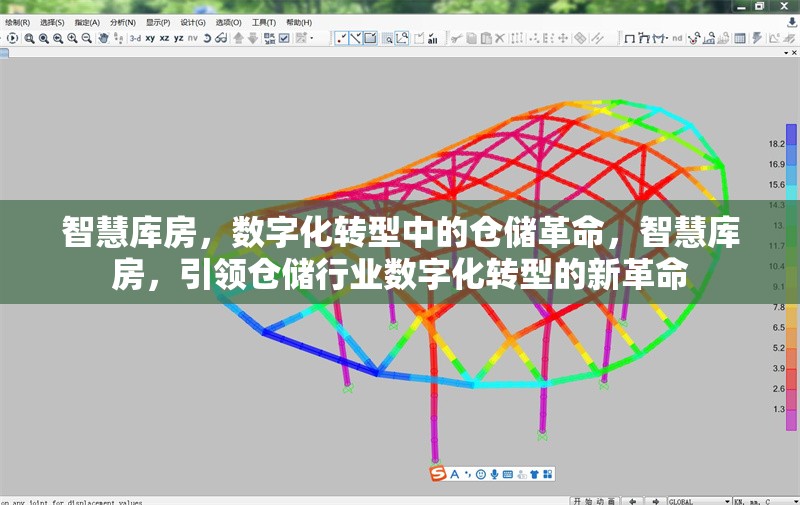Click the left arrow step button
800x505 pixels.
[x=632, y=501]
